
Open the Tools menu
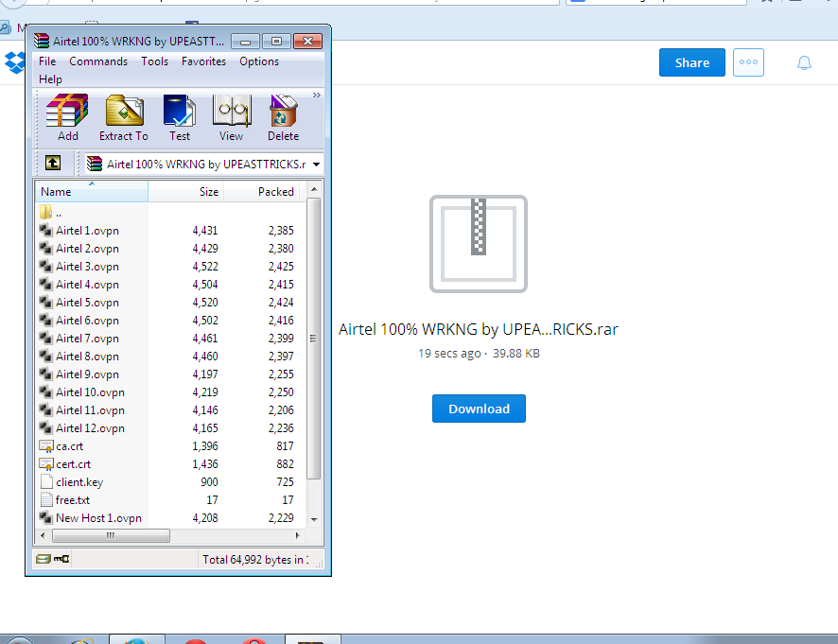pos(154,61)
